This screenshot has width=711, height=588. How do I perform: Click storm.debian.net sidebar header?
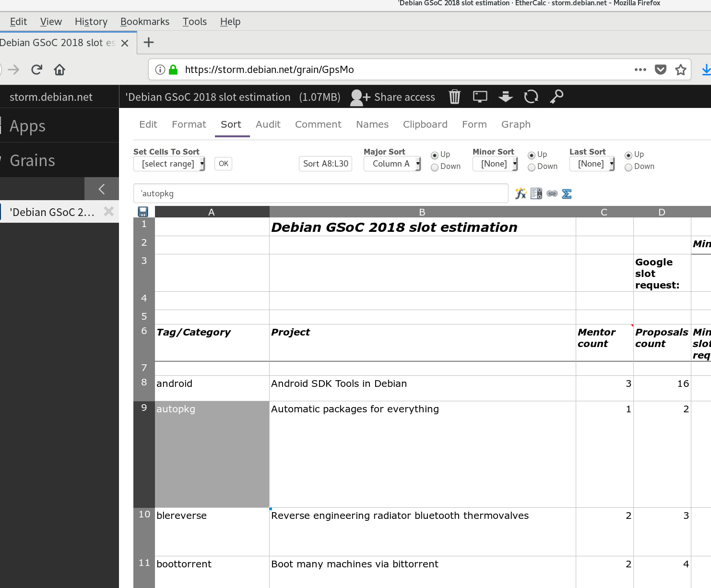(51, 97)
